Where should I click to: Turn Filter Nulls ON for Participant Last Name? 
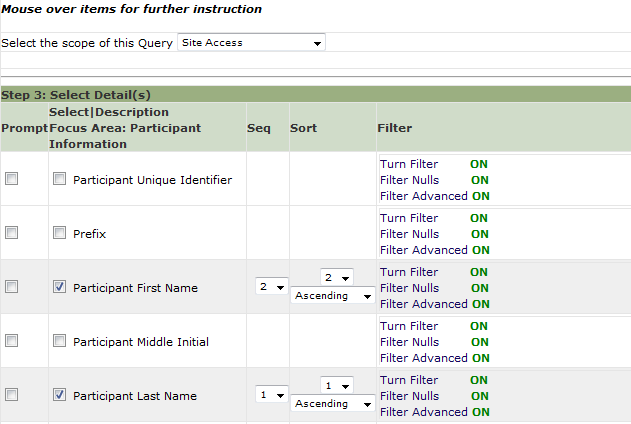[x=480, y=396]
